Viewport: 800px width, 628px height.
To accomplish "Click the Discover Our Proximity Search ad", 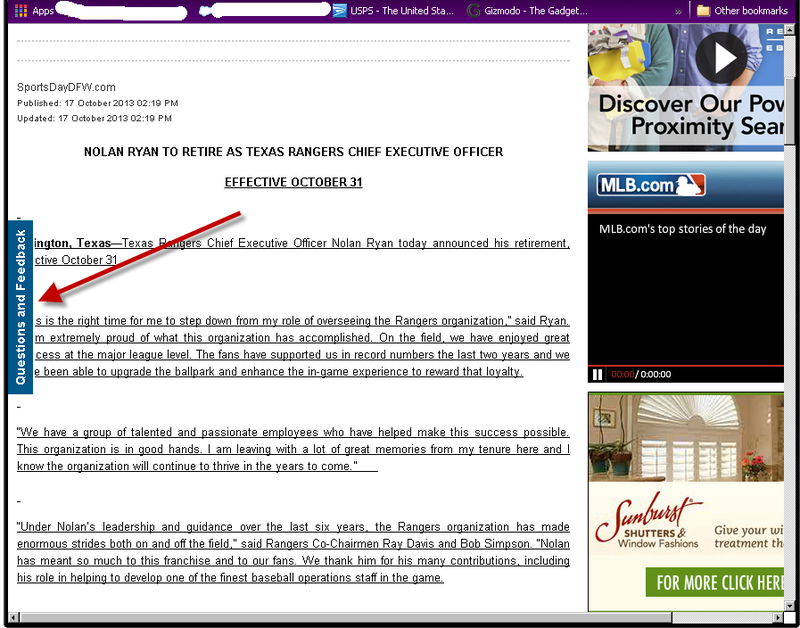I will [686, 88].
